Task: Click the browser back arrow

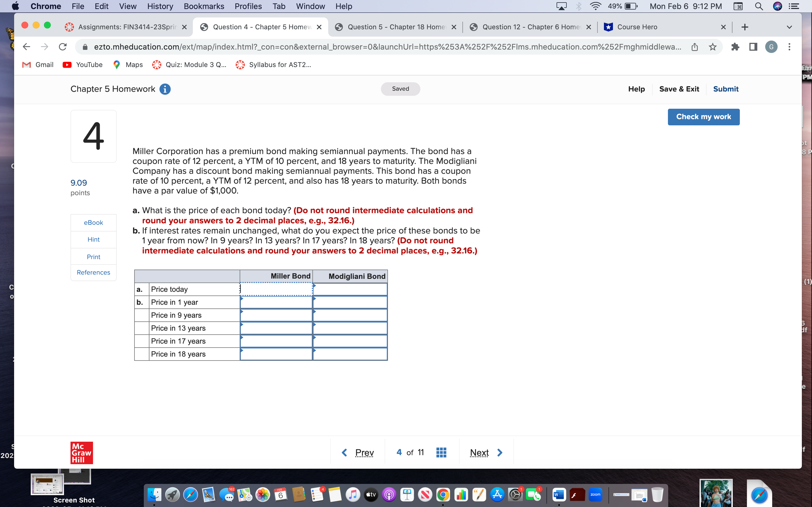Action: (x=26, y=46)
